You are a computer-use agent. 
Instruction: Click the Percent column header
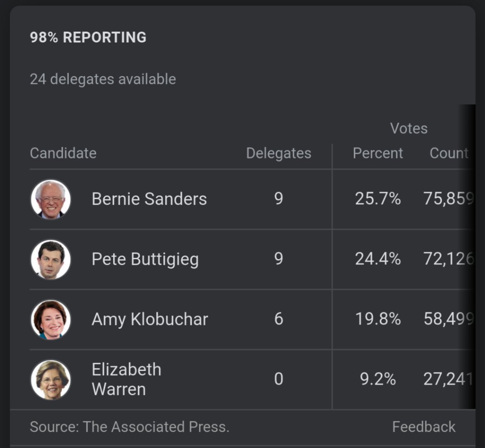(x=377, y=153)
